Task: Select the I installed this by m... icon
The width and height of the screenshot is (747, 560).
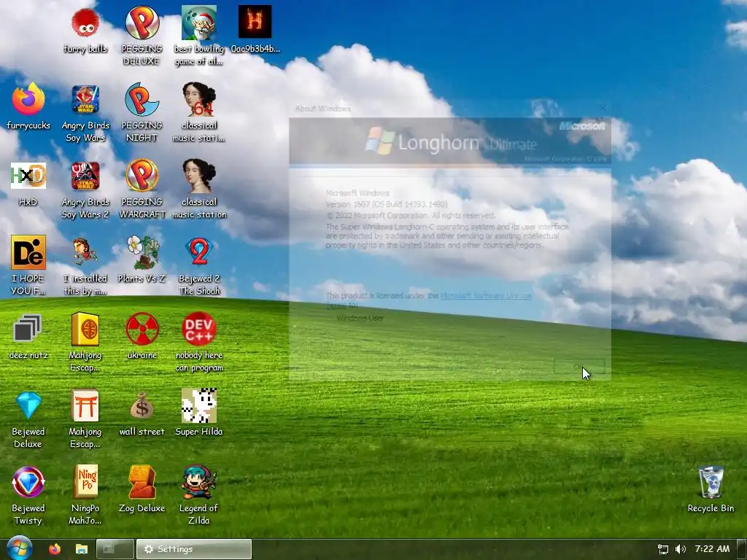Action: (85, 265)
